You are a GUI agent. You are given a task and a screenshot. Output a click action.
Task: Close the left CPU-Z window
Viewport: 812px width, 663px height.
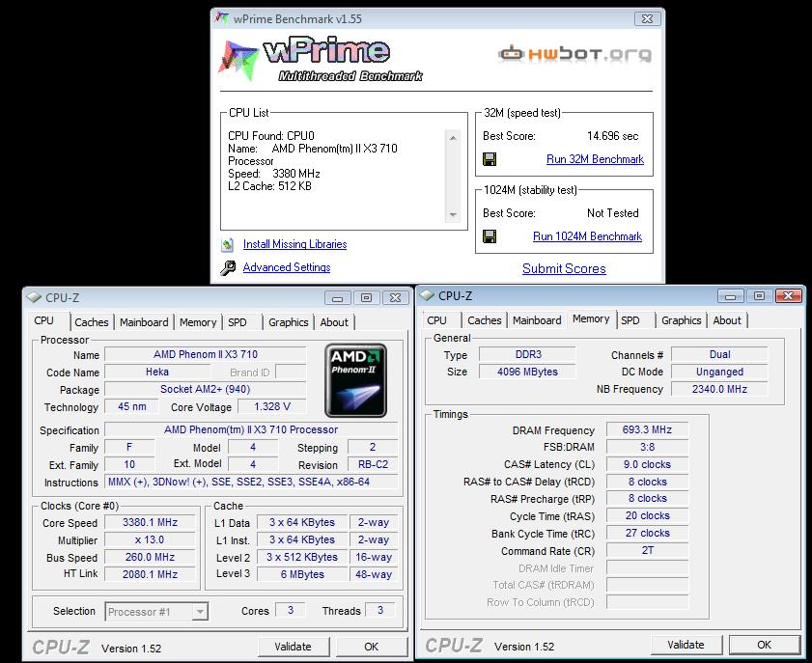tap(395, 298)
